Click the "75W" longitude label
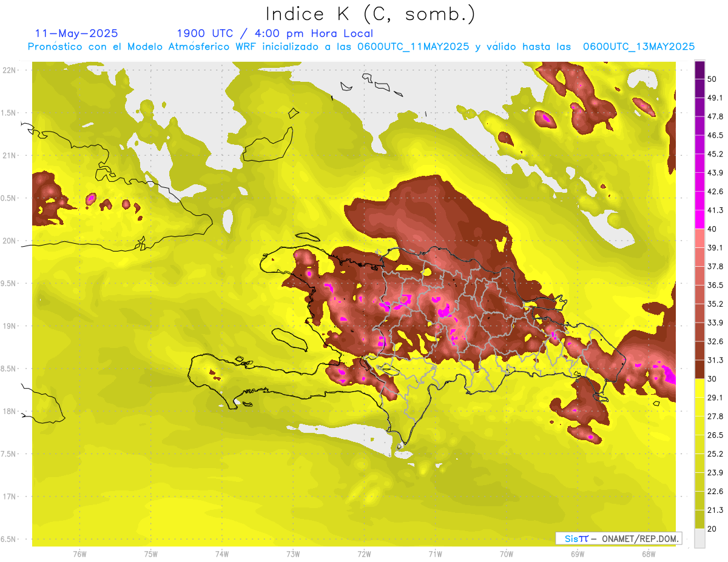 (151, 554)
